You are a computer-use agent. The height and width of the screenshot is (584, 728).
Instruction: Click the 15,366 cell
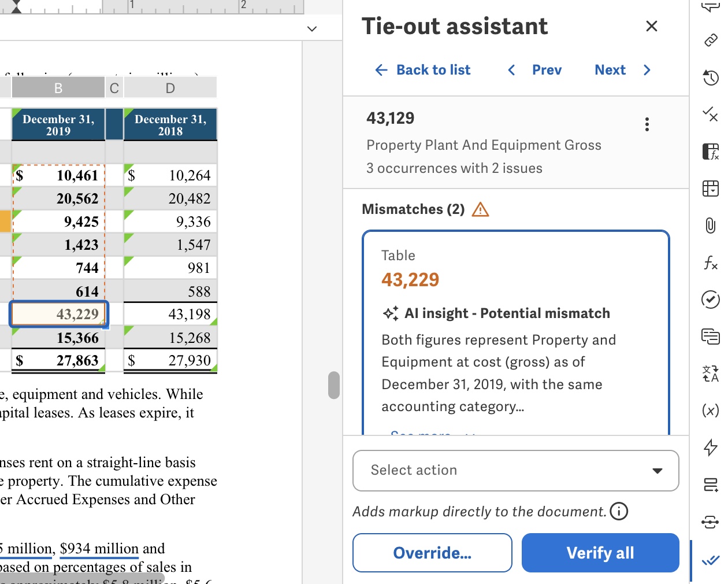click(58, 338)
